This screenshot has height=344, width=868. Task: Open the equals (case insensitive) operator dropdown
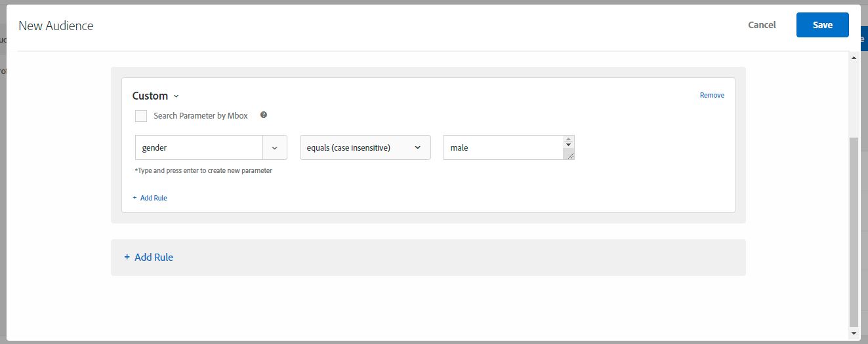click(x=365, y=147)
